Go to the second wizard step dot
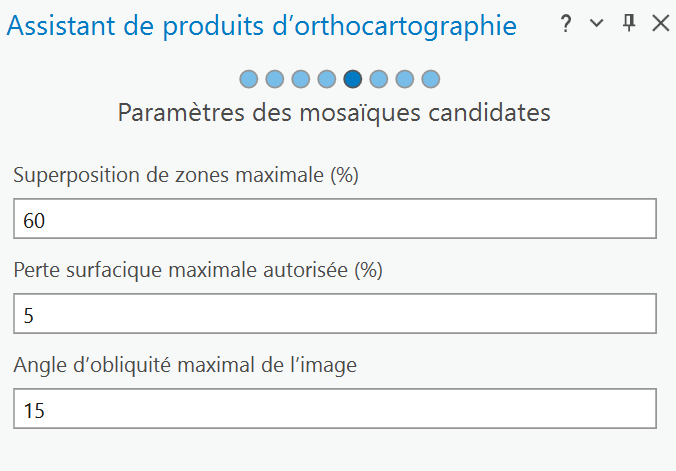Viewport: 676px width, 471px height. tap(275, 79)
